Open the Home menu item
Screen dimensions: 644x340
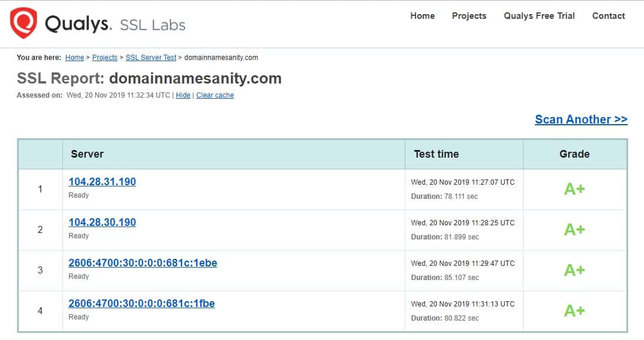pos(422,16)
